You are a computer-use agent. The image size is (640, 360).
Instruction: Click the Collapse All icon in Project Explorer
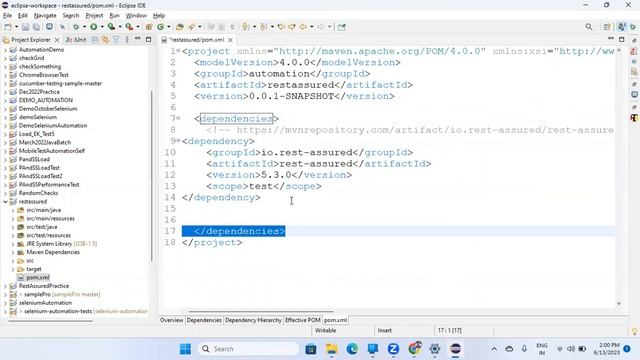point(95,40)
